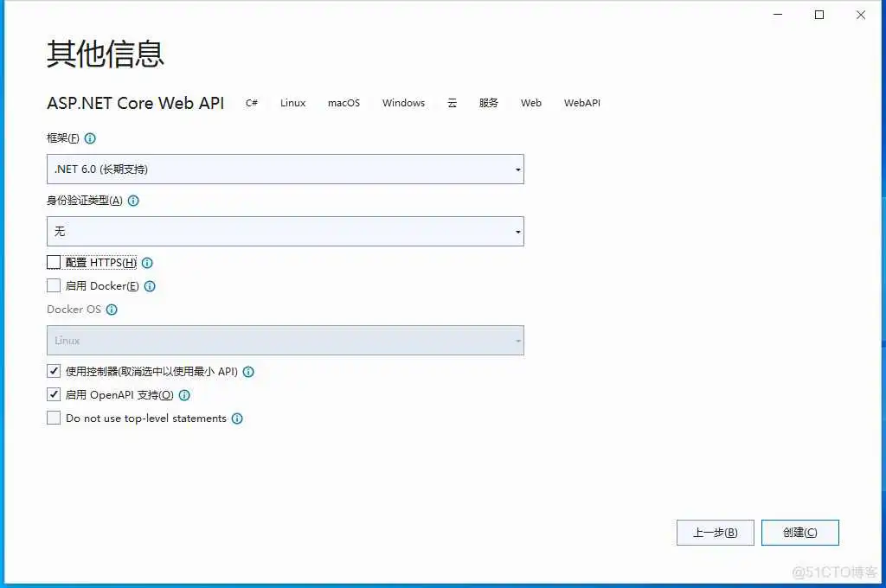Enable the 配置 HTTPS checkbox
The height and width of the screenshot is (588, 886).
pos(53,262)
